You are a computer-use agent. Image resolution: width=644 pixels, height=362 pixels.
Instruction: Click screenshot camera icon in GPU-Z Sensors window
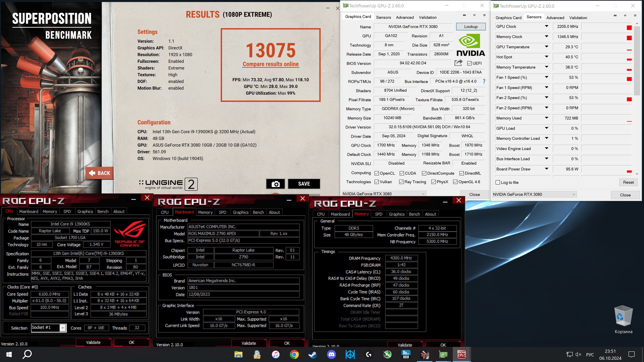click(615, 15)
